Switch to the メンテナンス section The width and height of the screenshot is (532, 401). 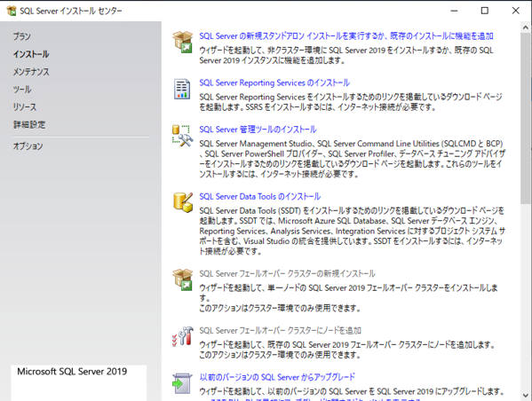point(31,72)
